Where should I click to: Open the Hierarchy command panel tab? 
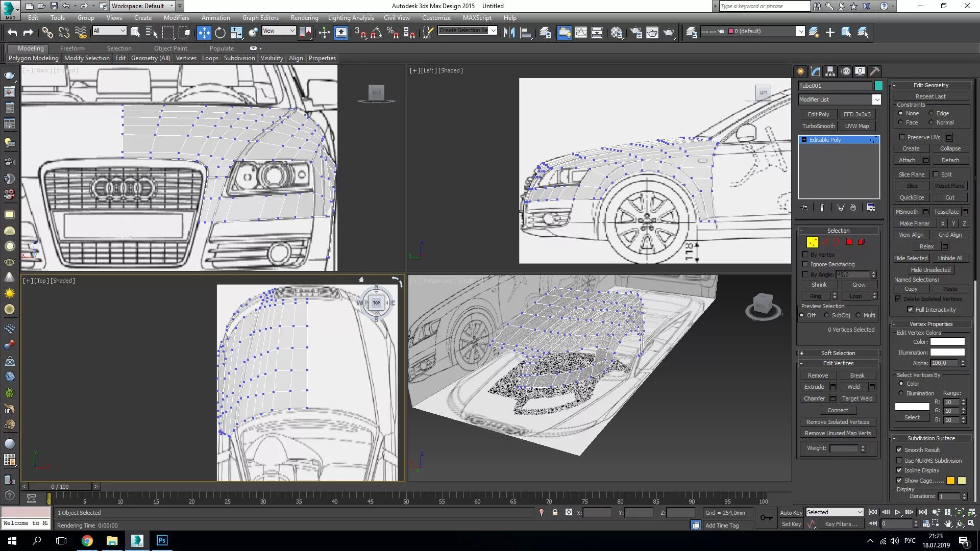point(830,71)
